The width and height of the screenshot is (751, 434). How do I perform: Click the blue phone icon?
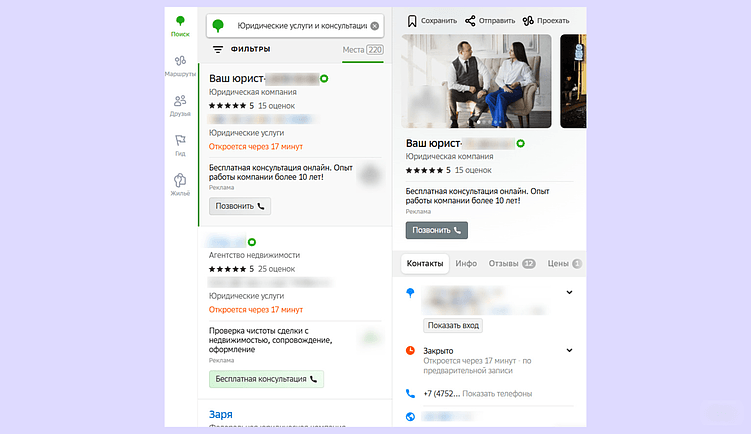410,393
